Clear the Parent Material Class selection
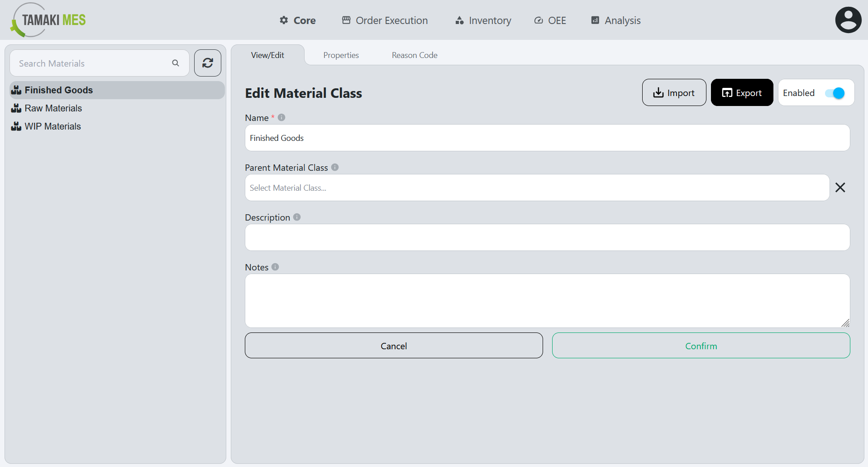The height and width of the screenshot is (467, 868). (840, 187)
